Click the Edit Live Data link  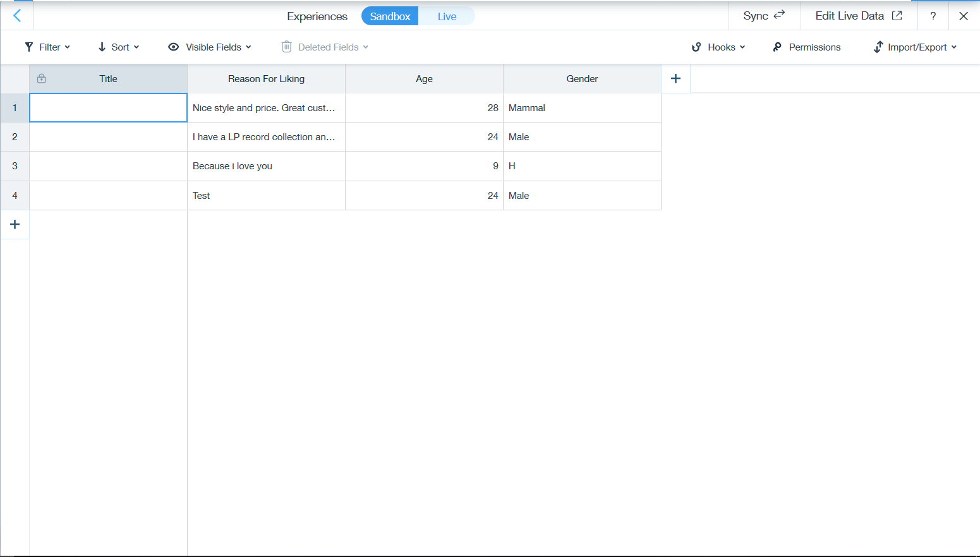point(858,16)
